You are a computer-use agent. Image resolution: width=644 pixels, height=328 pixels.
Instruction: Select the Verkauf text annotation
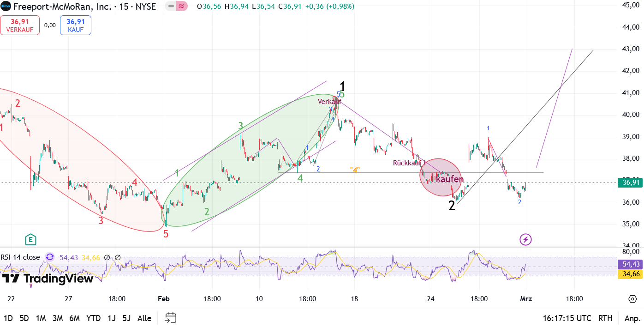(329, 102)
